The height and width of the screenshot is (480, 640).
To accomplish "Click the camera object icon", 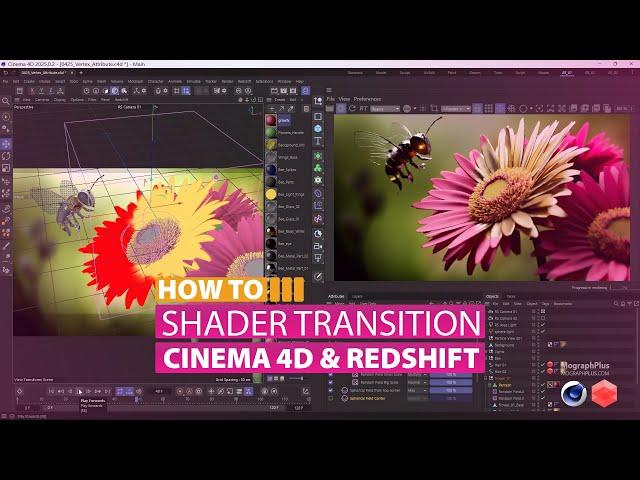I will pos(318,246).
